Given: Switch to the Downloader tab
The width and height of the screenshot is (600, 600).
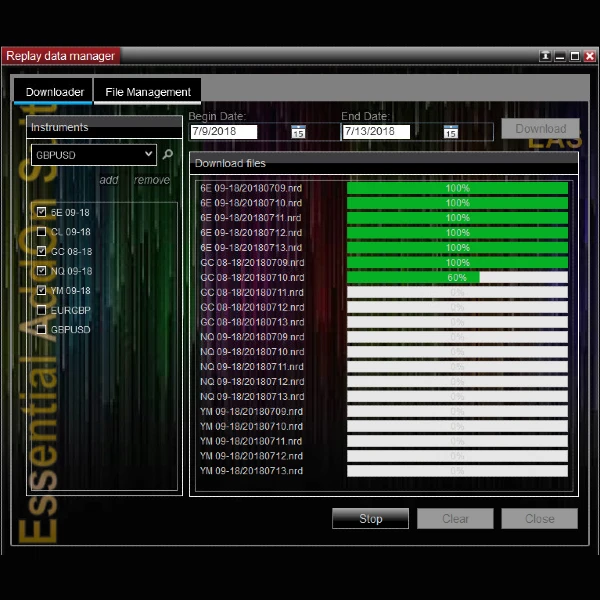Looking at the screenshot, I should (x=53, y=92).
